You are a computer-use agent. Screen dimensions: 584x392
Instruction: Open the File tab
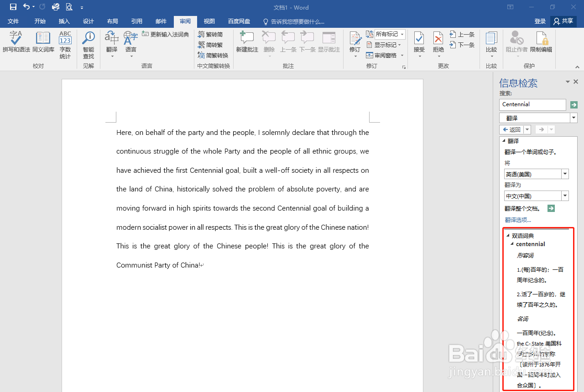(x=13, y=21)
